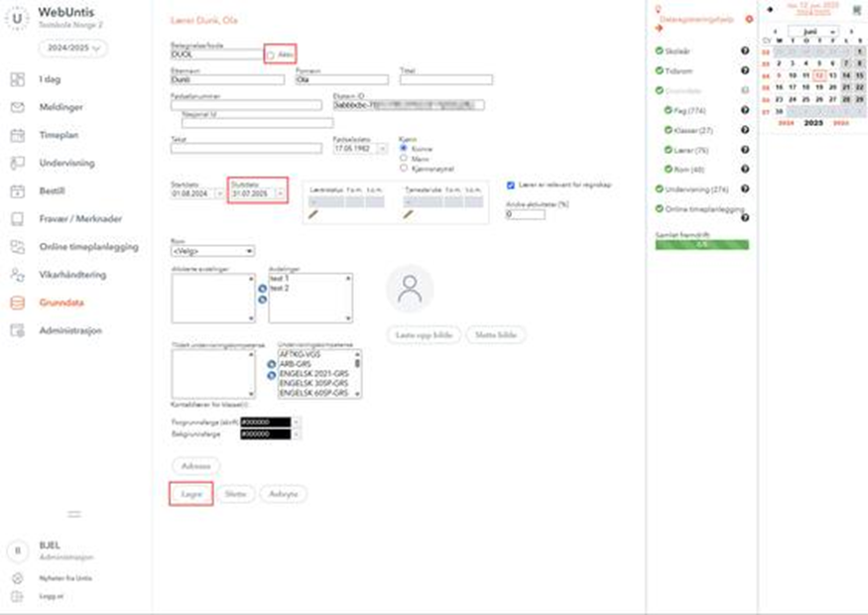Open Administrasjon menu item
Image resolution: width=868 pixels, height=615 pixels.
tap(69, 330)
